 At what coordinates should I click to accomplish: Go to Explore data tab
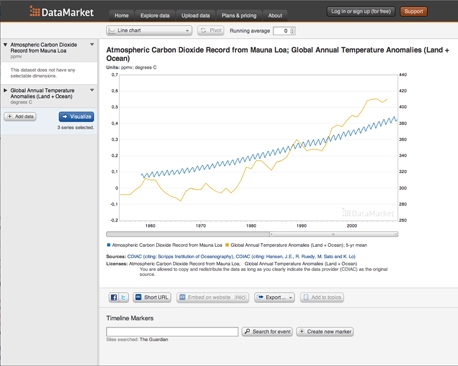155,16
